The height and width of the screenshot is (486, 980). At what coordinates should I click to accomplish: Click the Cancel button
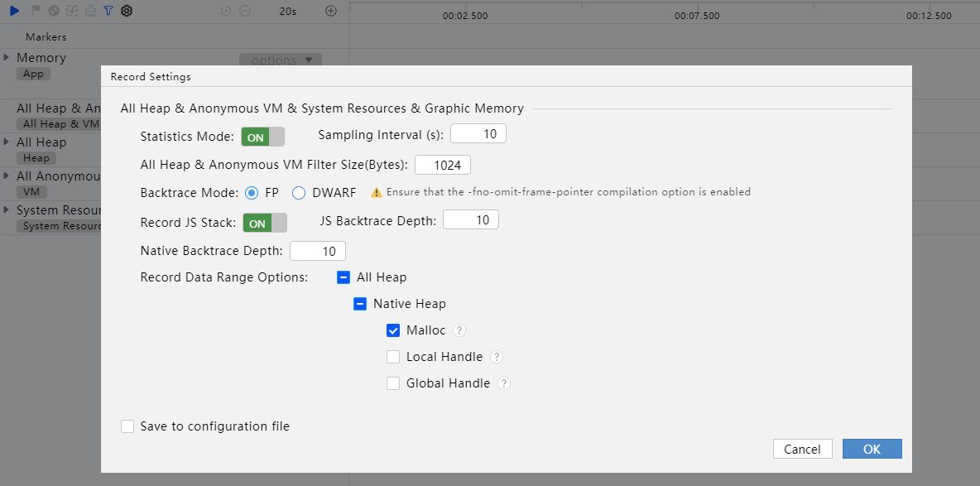[x=802, y=449]
